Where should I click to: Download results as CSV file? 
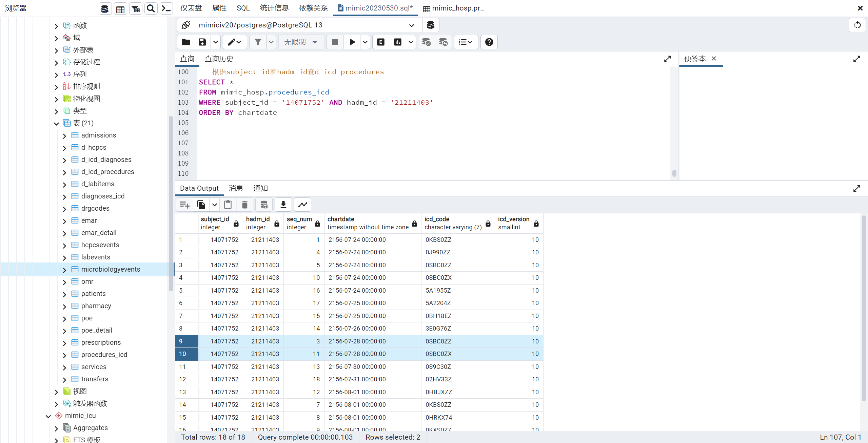[283, 205]
